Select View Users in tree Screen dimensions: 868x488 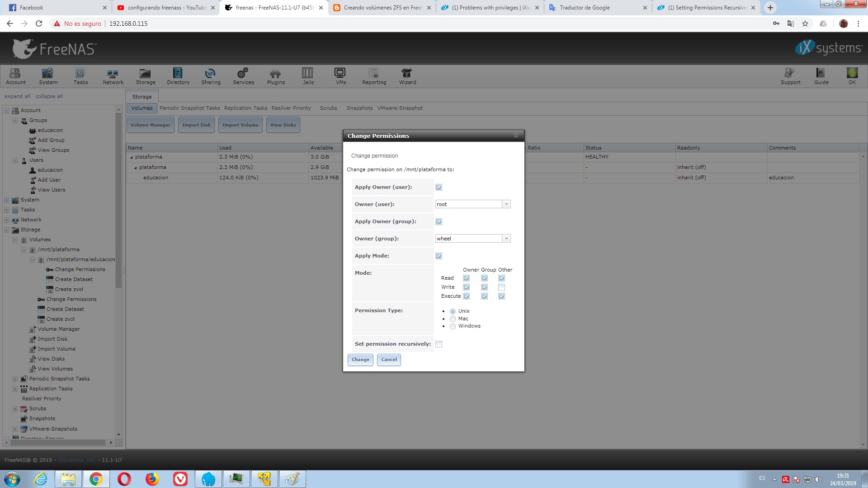click(52, 190)
